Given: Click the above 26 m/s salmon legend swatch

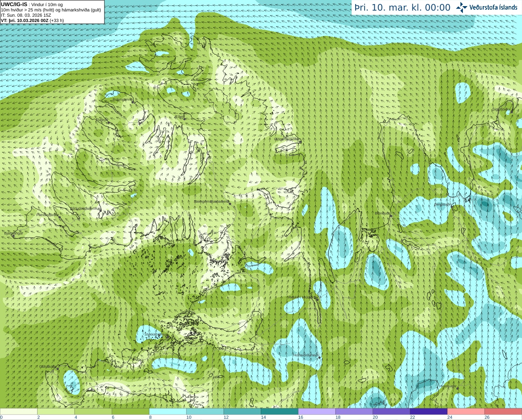Looking at the screenshot, I should pos(503,411).
